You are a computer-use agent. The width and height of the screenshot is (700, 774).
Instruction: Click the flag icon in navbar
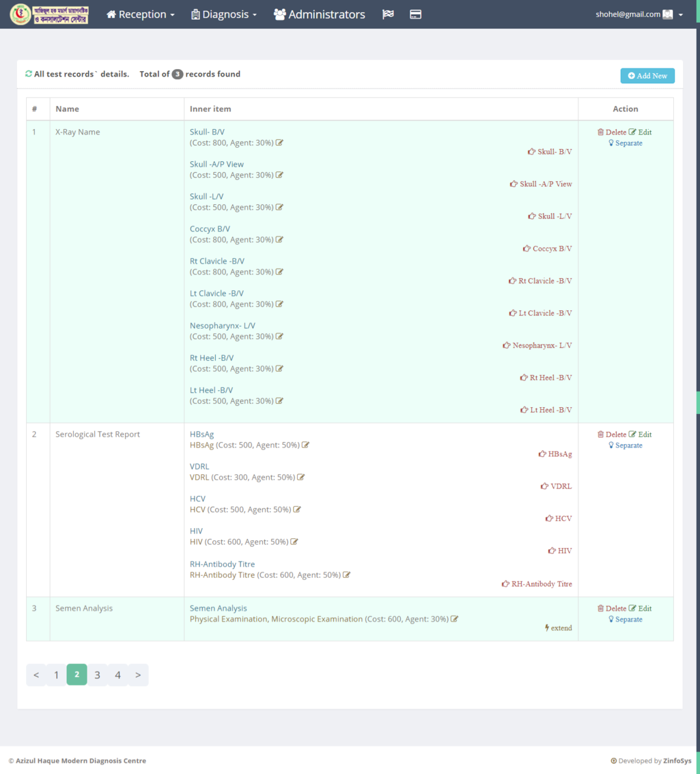388,14
